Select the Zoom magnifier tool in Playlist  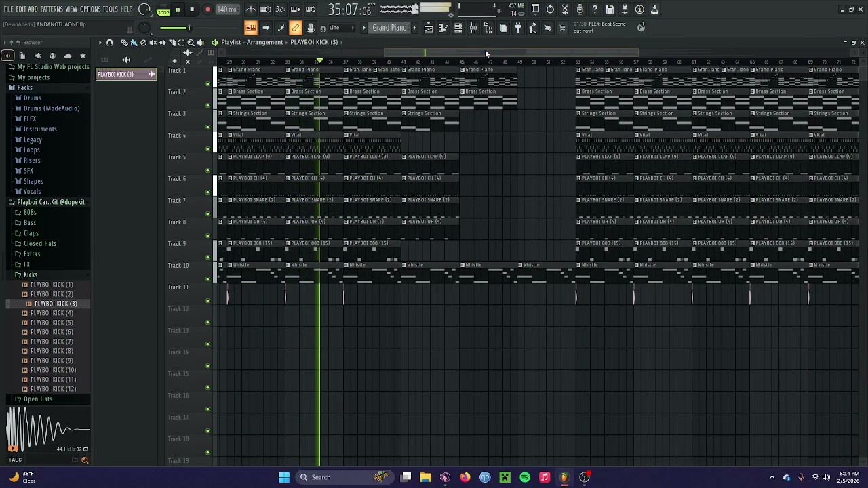191,43
